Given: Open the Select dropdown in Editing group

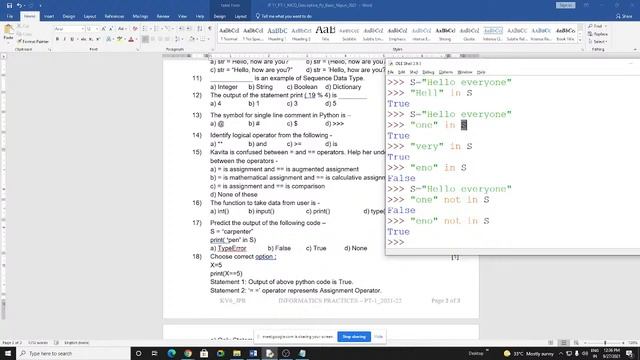Looking at the screenshot, I should pyautogui.click(x=598, y=42).
